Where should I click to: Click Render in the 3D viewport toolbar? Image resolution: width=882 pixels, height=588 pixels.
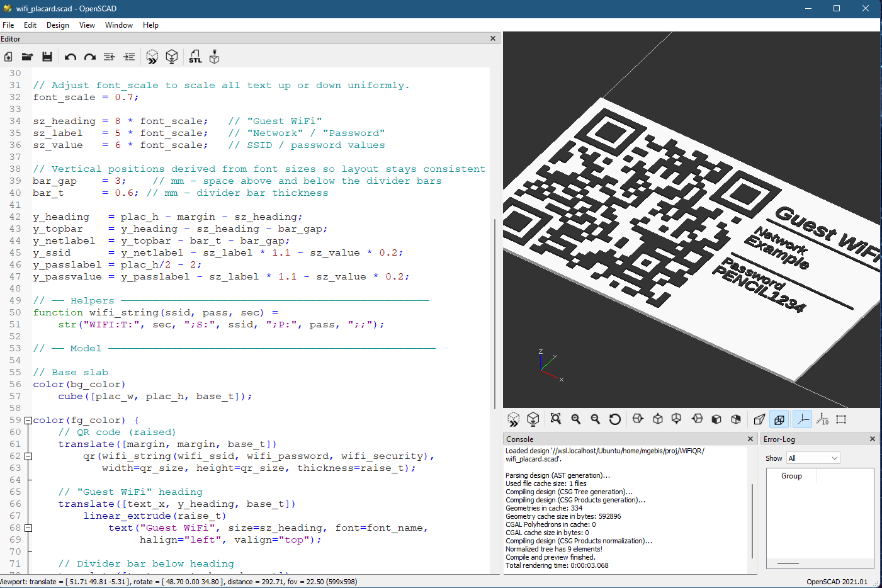[x=533, y=419]
